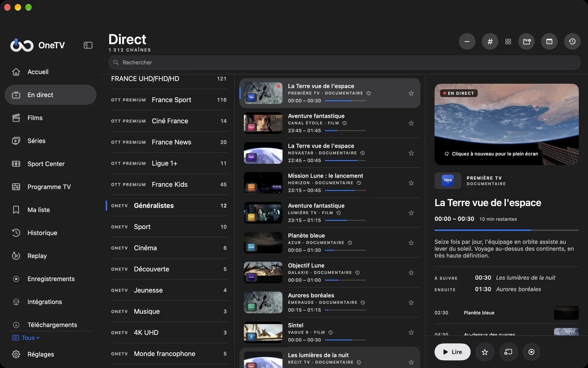Play the program with Lire button
This screenshot has width=588, height=368.
point(452,352)
